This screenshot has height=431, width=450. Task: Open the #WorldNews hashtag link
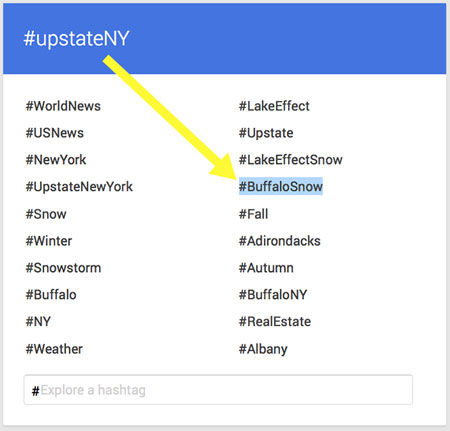(x=63, y=106)
